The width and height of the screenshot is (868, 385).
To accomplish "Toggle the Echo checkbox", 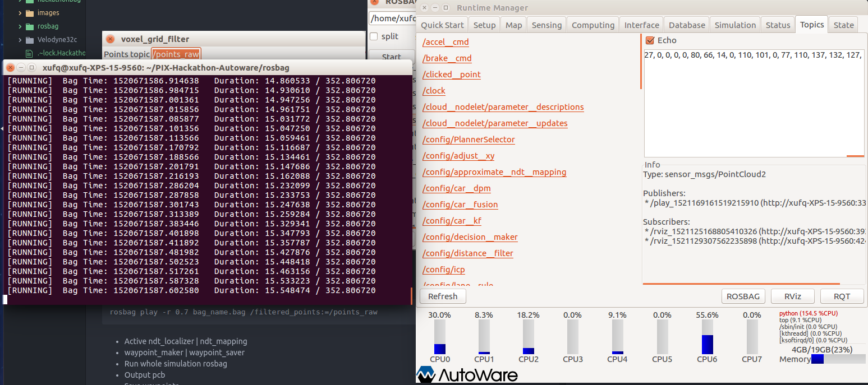I will click(650, 40).
